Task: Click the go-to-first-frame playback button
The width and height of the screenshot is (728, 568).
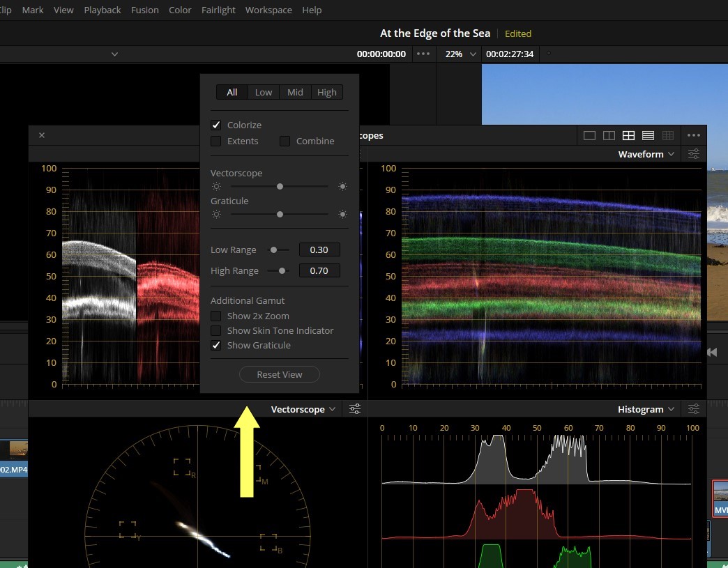Action: point(712,352)
